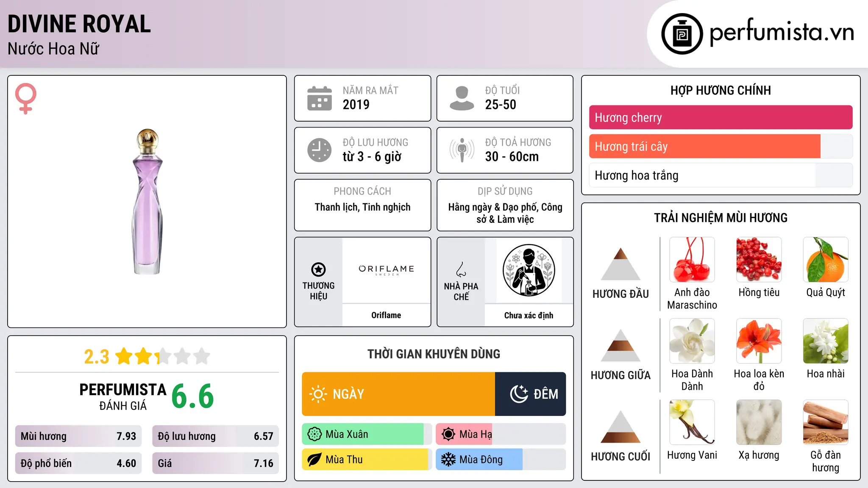This screenshot has width=868, height=488.
Task: Click the Chưa xác định perfumer label
Action: coord(529,315)
